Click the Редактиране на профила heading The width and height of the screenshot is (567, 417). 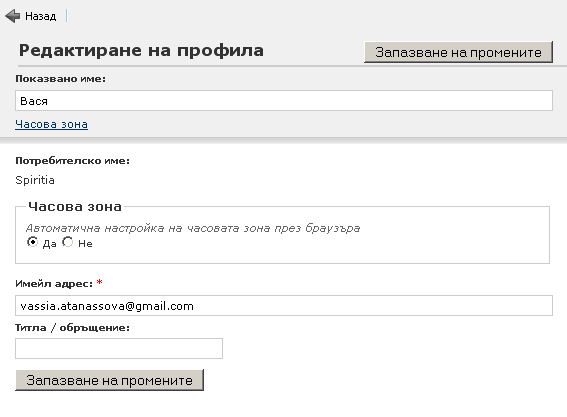(141, 50)
